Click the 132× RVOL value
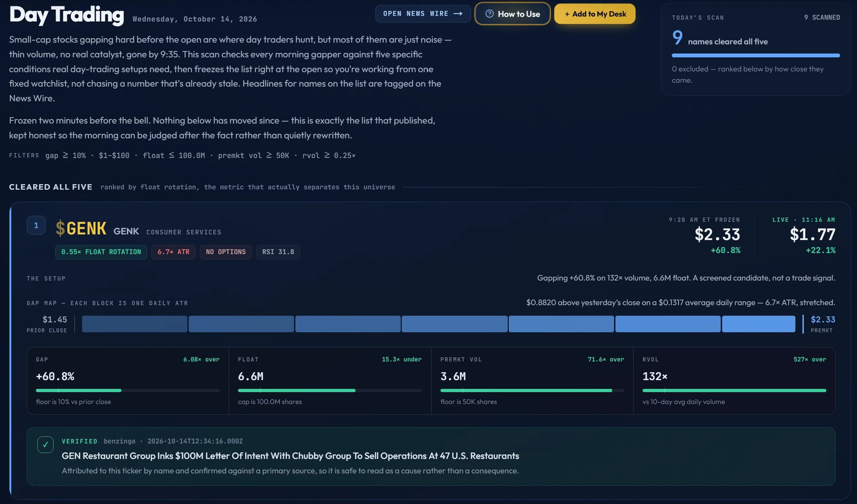 pyautogui.click(x=655, y=376)
